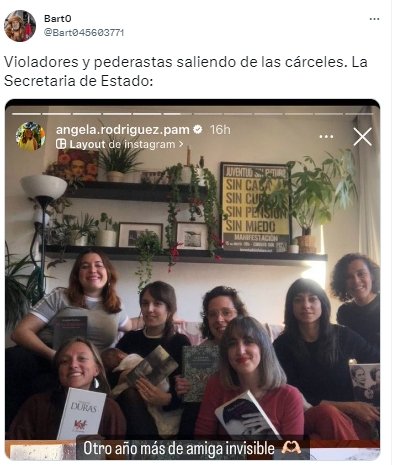This screenshot has width=406, height=465.
Task: Open the @Bart045603771 handle link
Action: tap(84, 33)
